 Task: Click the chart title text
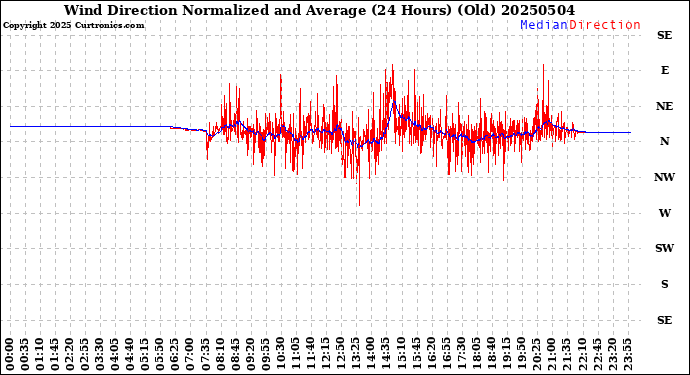point(319,10)
